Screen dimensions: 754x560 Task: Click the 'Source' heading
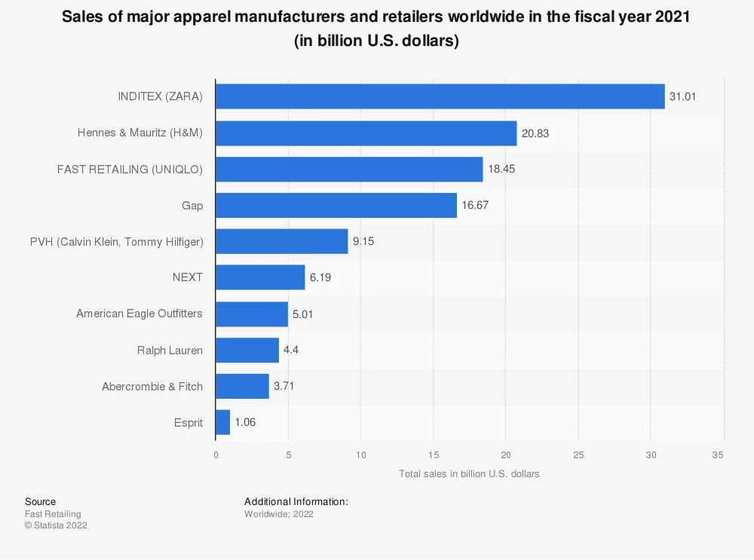pos(41,502)
